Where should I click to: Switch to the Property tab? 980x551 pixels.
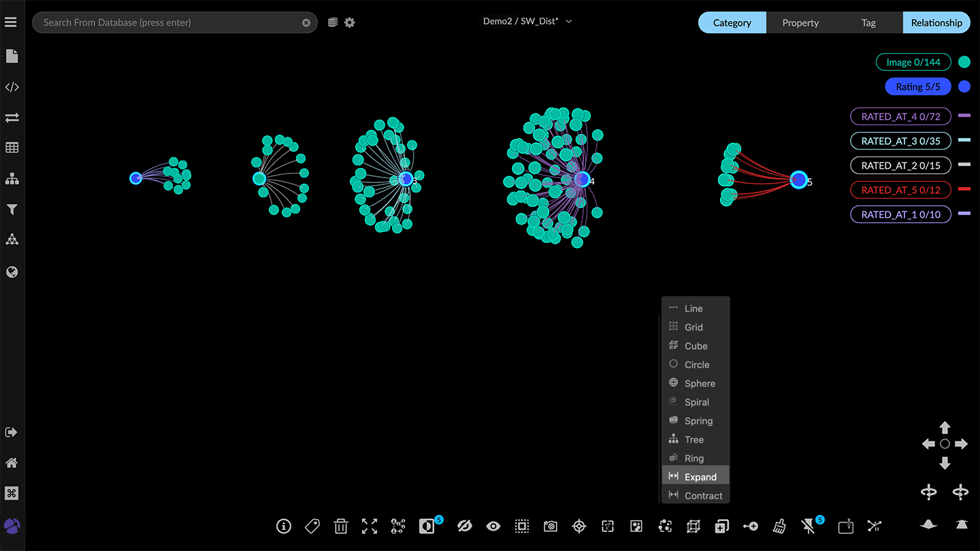tap(800, 22)
